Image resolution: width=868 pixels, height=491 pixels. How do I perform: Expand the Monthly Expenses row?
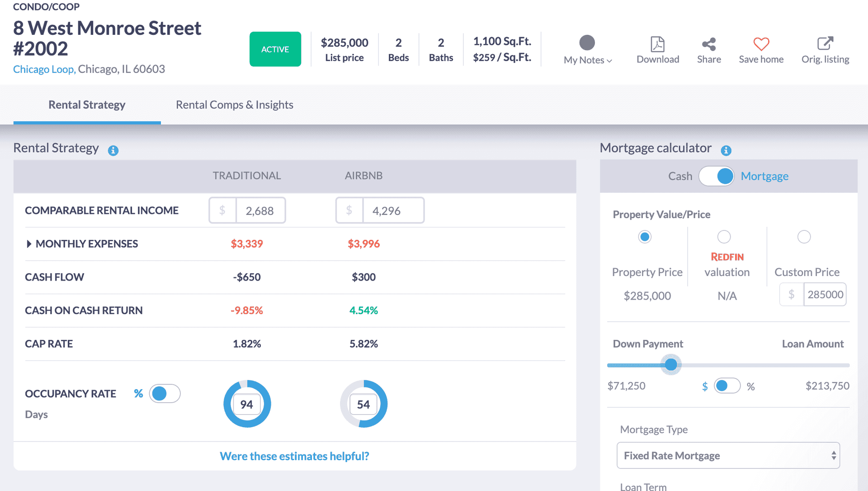(29, 244)
